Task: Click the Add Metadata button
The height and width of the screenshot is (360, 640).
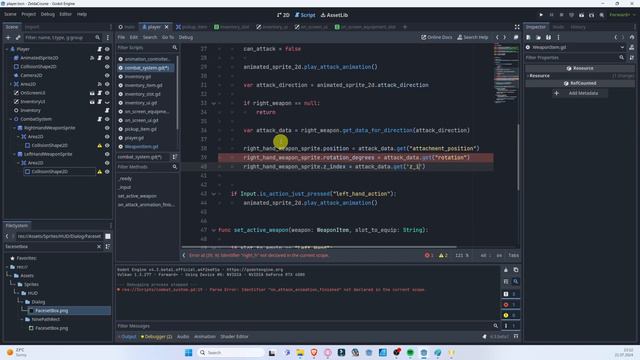Action: (580, 93)
